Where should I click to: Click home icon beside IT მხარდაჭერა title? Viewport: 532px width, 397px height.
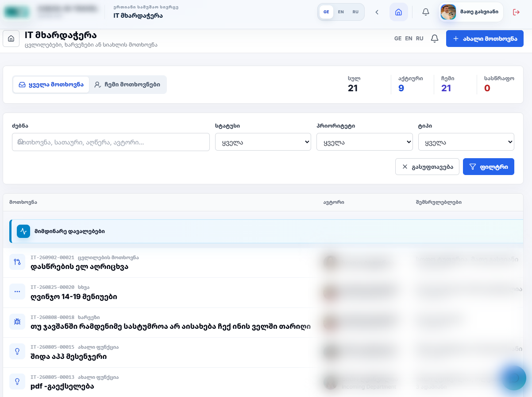click(11, 39)
